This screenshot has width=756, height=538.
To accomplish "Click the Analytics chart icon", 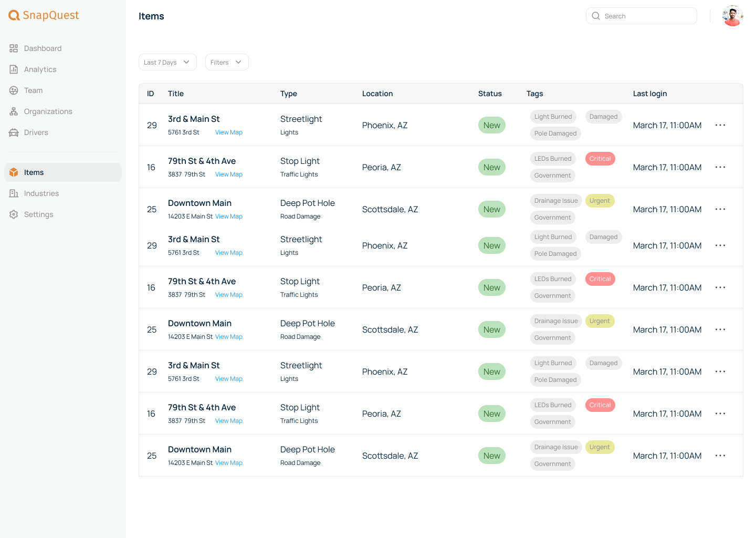I will click(14, 69).
